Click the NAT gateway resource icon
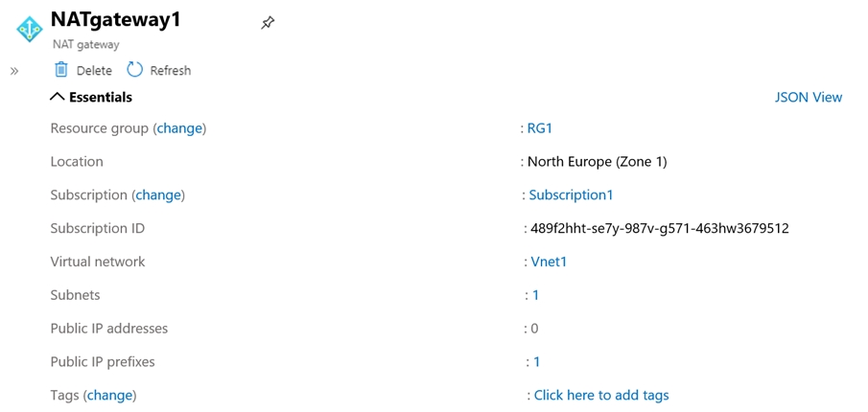Screen dimensions: 868x412 30,29
